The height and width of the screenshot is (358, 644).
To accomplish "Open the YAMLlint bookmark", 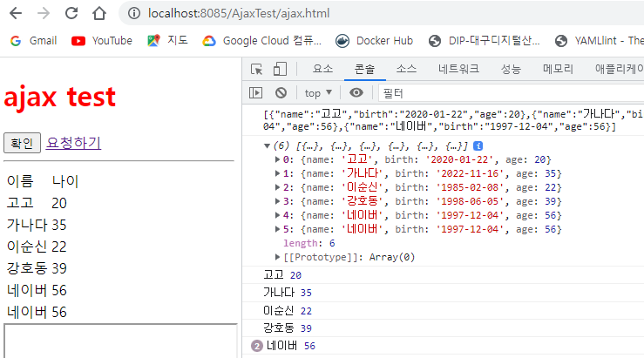I will 599,41.
